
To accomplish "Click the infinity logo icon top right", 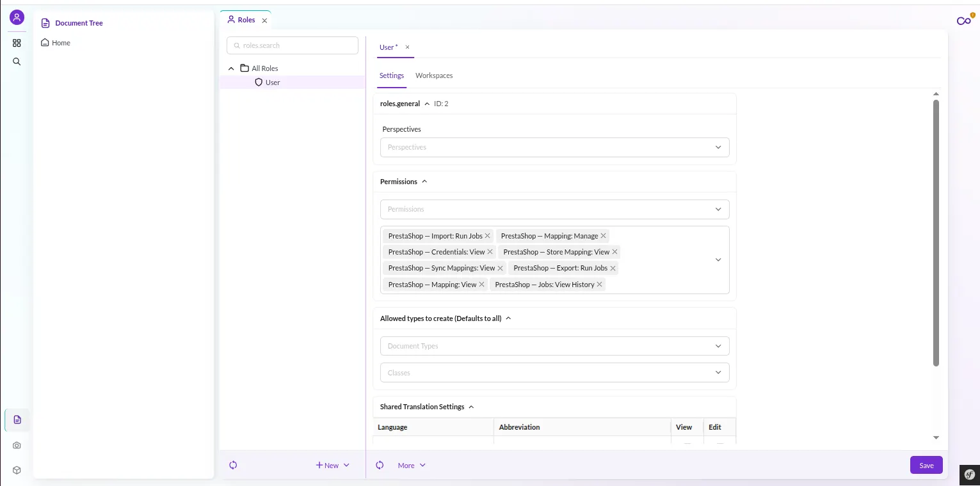I will [x=964, y=20].
